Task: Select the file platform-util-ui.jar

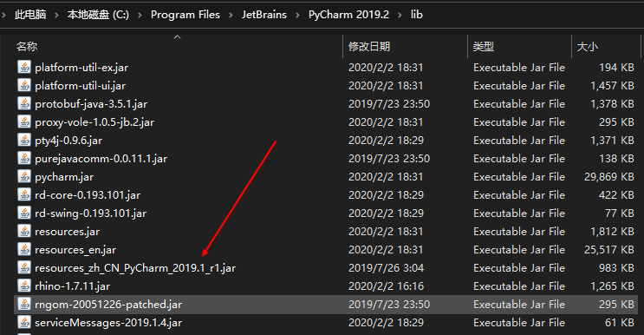Action: click(x=80, y=86)
